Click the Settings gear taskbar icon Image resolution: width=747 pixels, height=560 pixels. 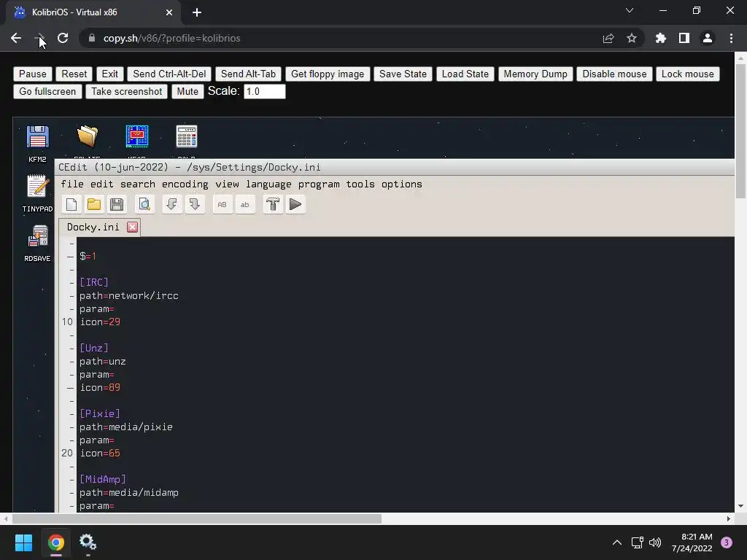click(88, 542)
